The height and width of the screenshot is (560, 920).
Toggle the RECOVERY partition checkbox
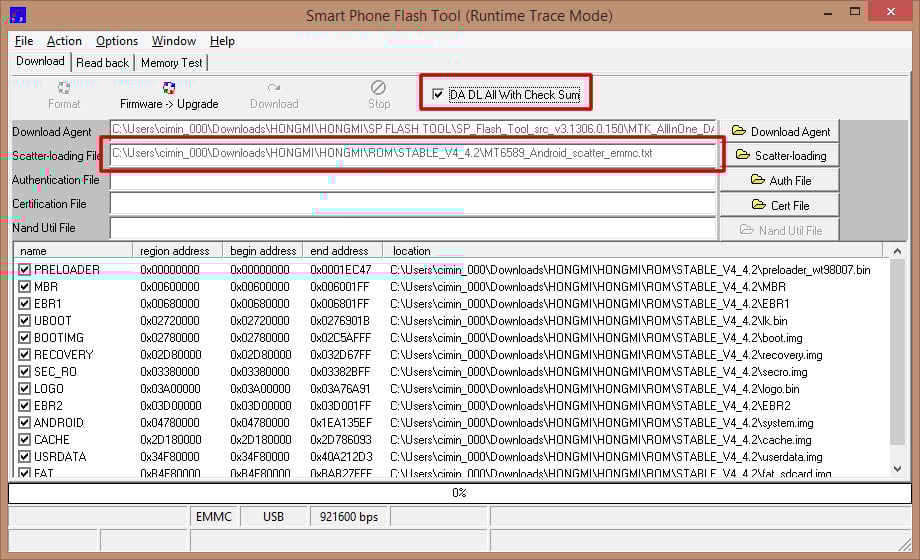(24, 355)
